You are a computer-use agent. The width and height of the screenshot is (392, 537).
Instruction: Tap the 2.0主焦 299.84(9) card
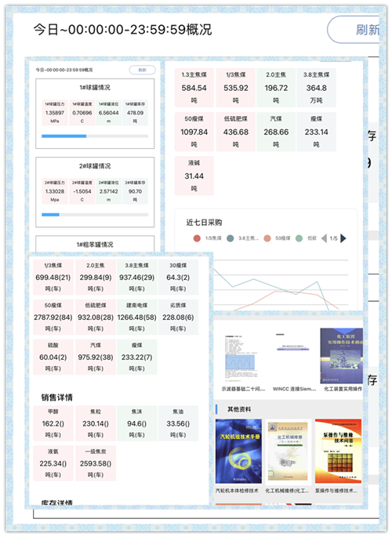click(96, 277)
